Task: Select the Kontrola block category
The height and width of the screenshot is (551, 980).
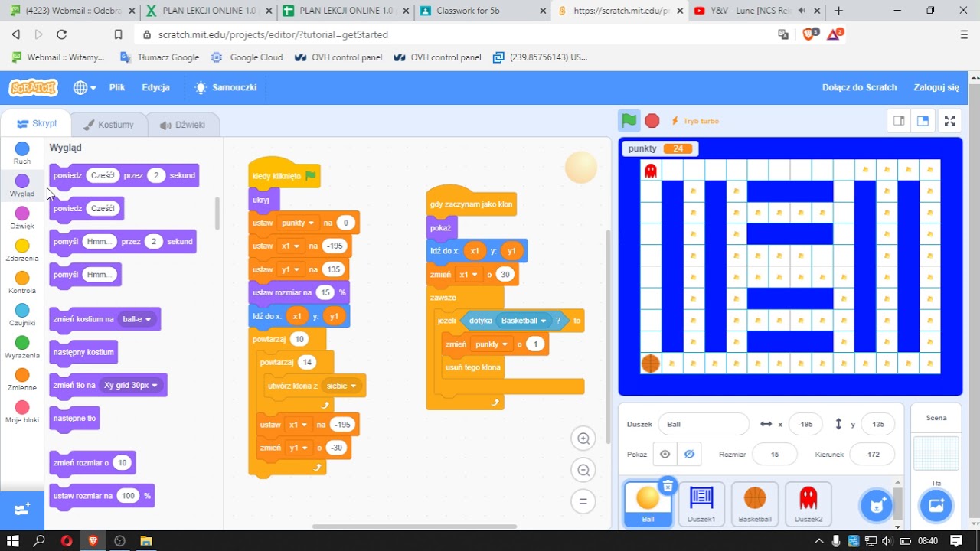Action: pyautogui.click(x=22, y=282)
